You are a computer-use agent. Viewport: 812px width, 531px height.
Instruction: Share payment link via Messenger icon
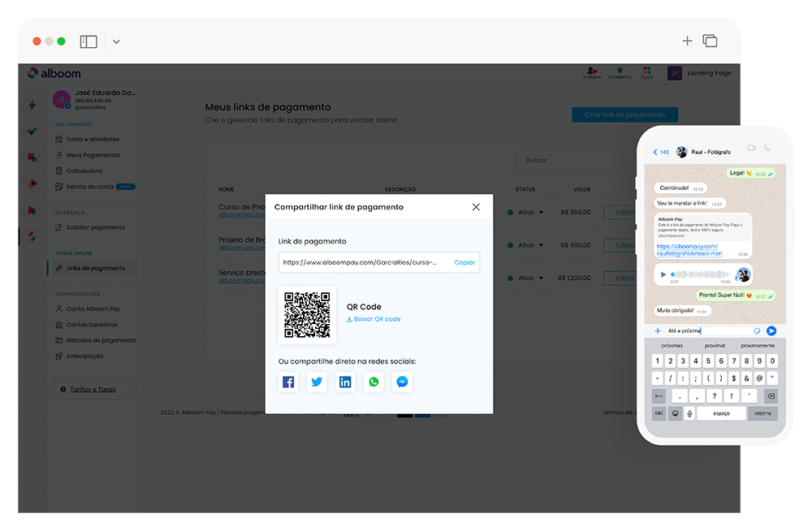tap(403, 382)
